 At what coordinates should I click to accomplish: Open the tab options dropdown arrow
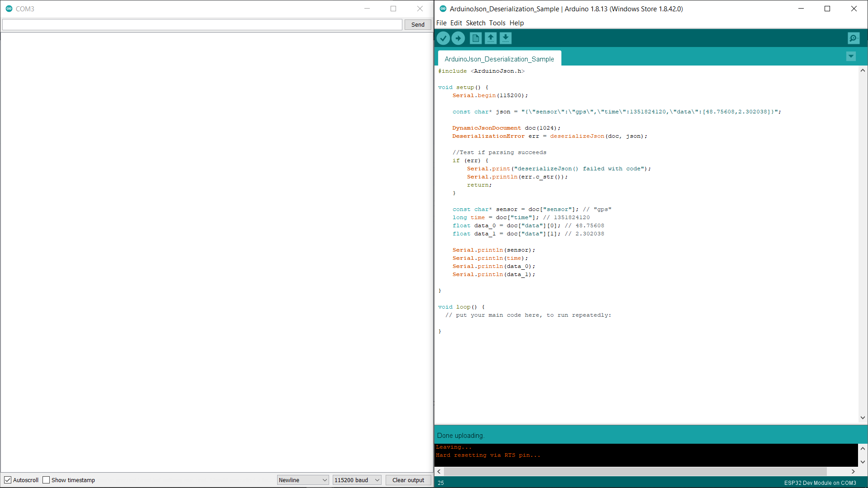pos(851,56)
